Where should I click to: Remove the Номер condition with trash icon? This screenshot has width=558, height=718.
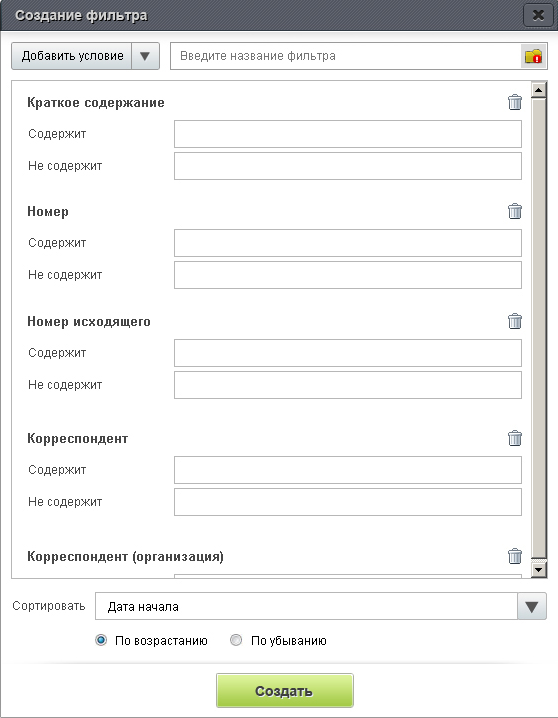click(515, 211)
